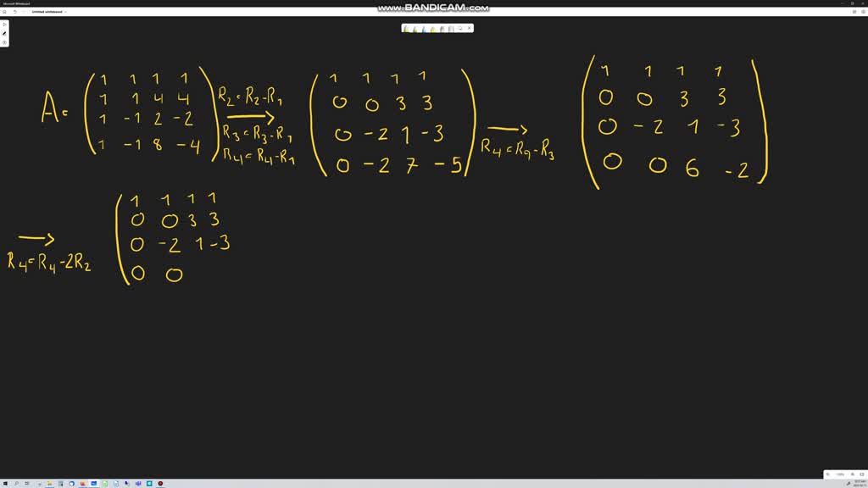Toggle the selection tool in the left sidebar
Image resolution: width=868 pixels, height=488 pixels.
(4, 24)
